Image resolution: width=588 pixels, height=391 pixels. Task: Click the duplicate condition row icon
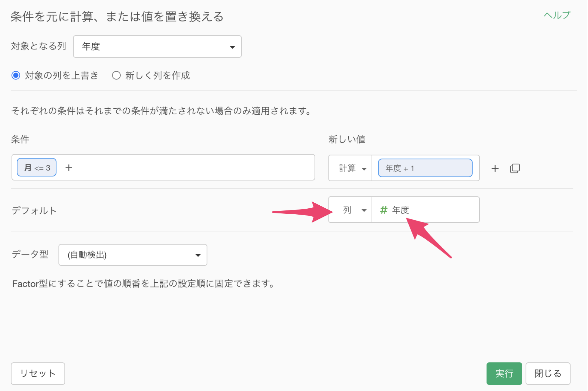click(x=515, y=168)
